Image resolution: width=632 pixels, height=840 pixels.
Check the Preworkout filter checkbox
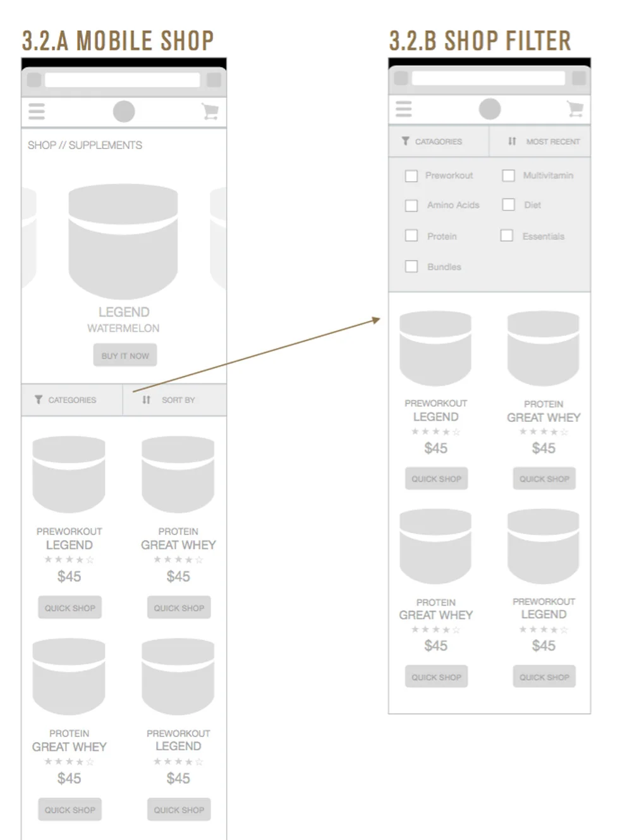click(411, 176)
